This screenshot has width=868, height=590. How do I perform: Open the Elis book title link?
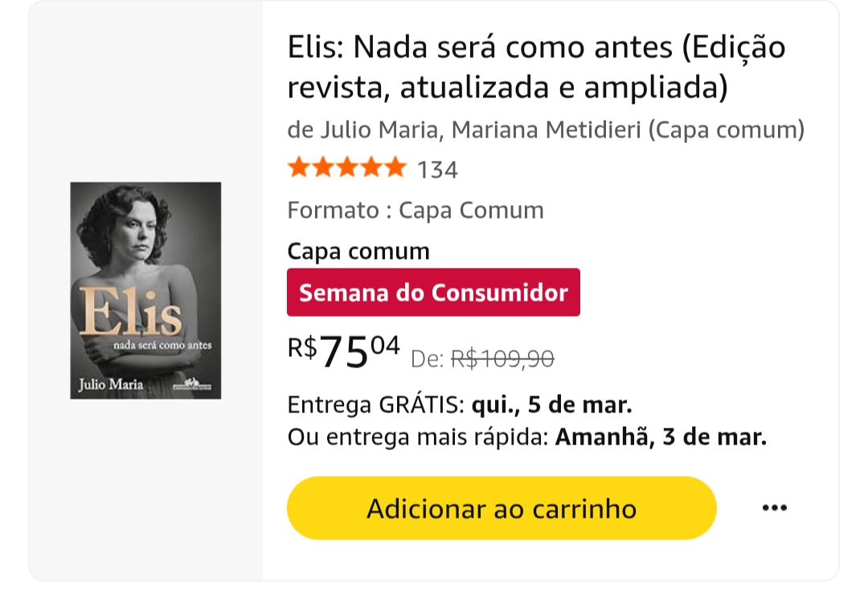click(536, 67)
